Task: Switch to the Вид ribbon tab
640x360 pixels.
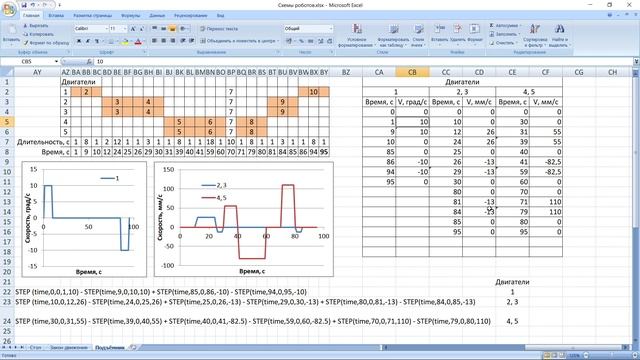Action: pos(220,16)
